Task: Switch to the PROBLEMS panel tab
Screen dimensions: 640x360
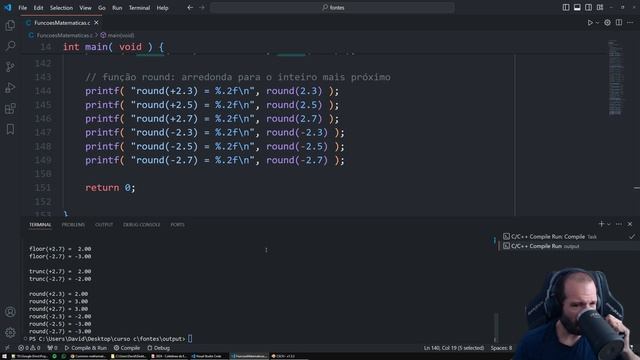Action: (73, 225)
